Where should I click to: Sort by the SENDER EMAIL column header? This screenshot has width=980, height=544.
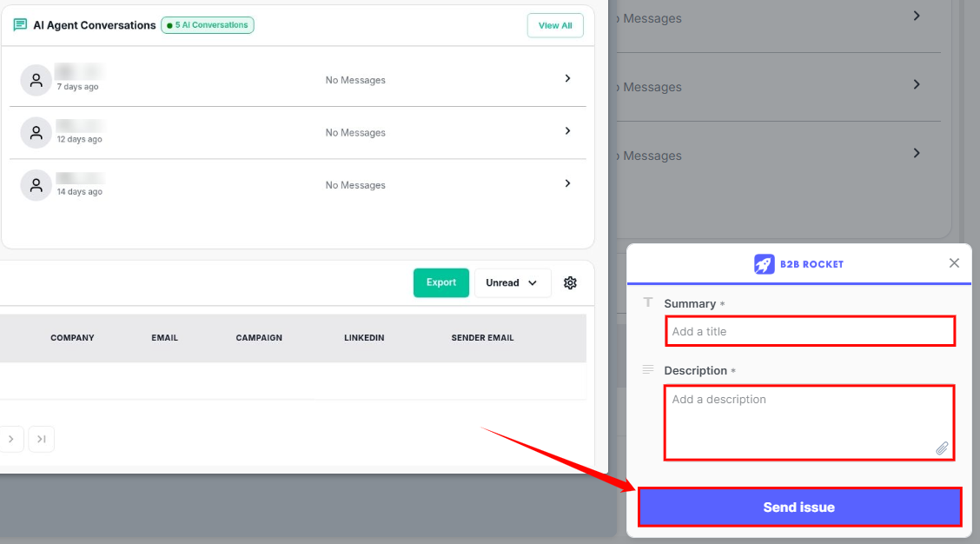click(x=482, y=338)
